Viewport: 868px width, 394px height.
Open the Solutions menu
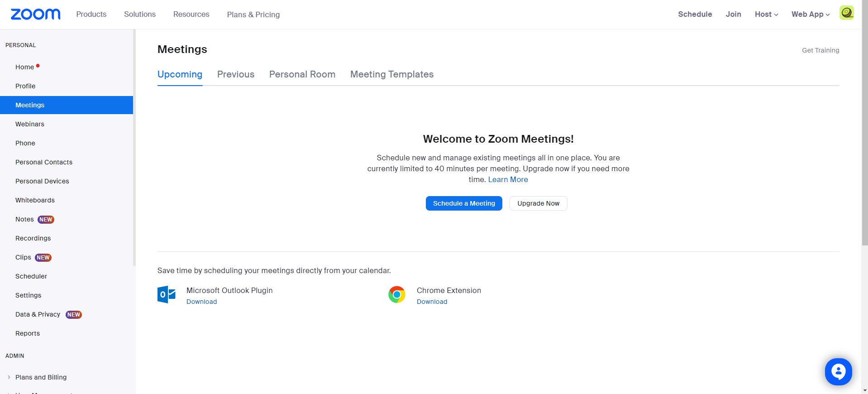(140, 14)
